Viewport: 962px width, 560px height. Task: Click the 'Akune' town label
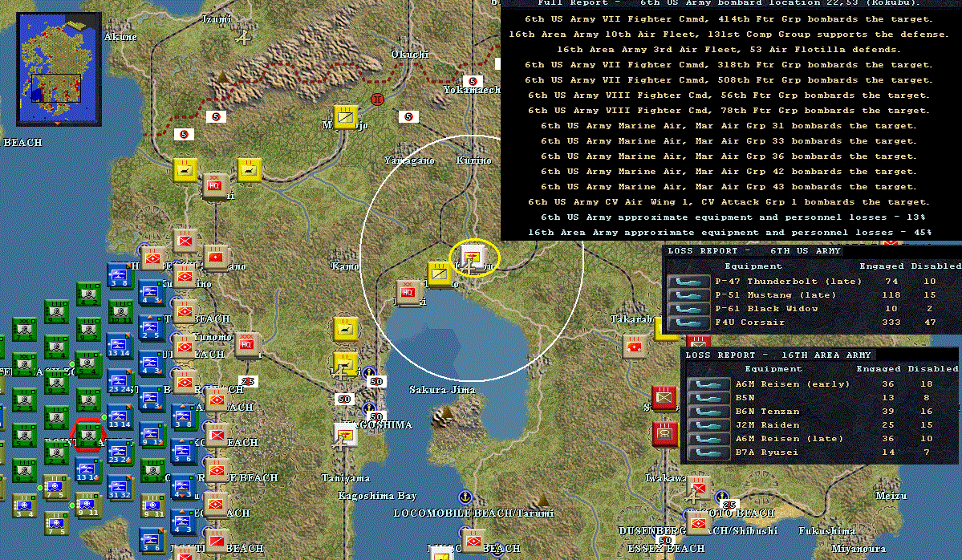tap(121, 37)
